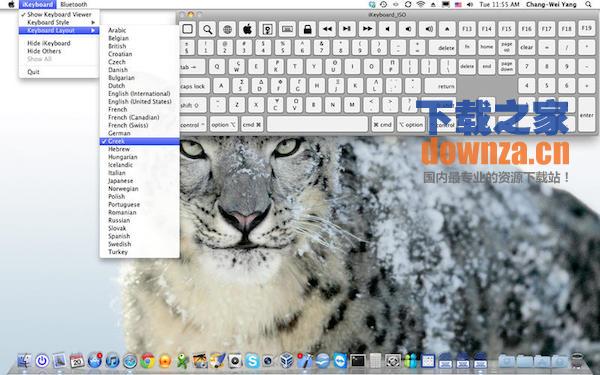Click the Spotlight magnifier key on virtual keyboard
This screenshot has height=375, width=600.
(207, 29)
